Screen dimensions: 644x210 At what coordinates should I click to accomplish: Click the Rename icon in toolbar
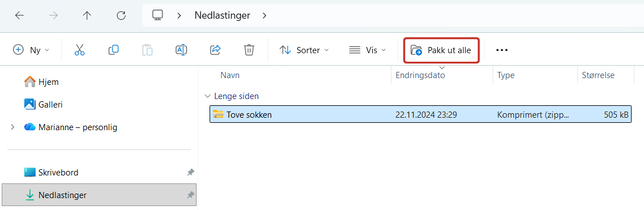click(x=181, y=50)
